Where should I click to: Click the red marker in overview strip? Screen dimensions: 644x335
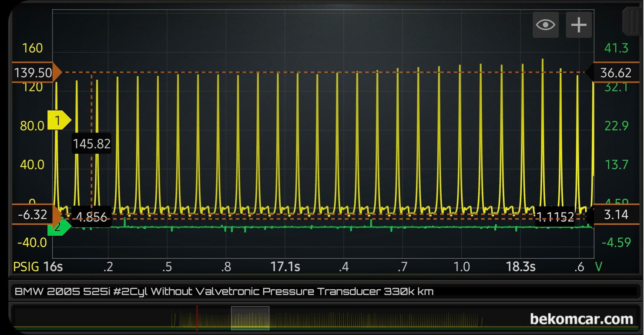coord(197,317)
